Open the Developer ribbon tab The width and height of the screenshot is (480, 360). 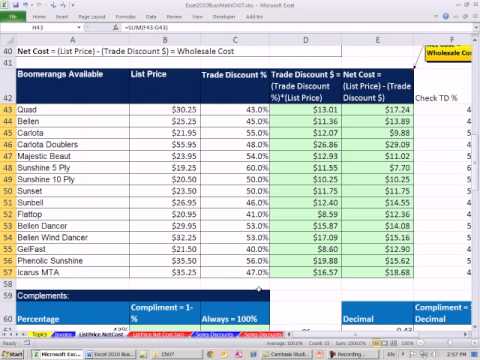coord(224,17)
